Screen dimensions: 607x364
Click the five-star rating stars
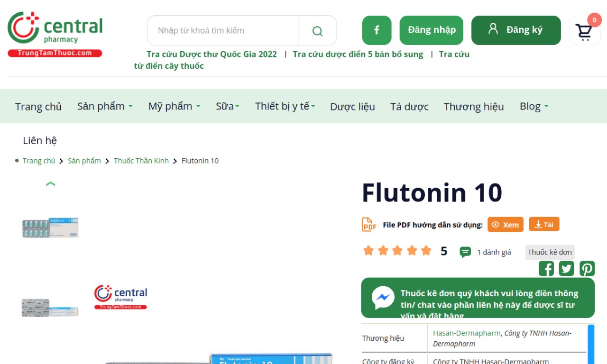coord(397,251)
